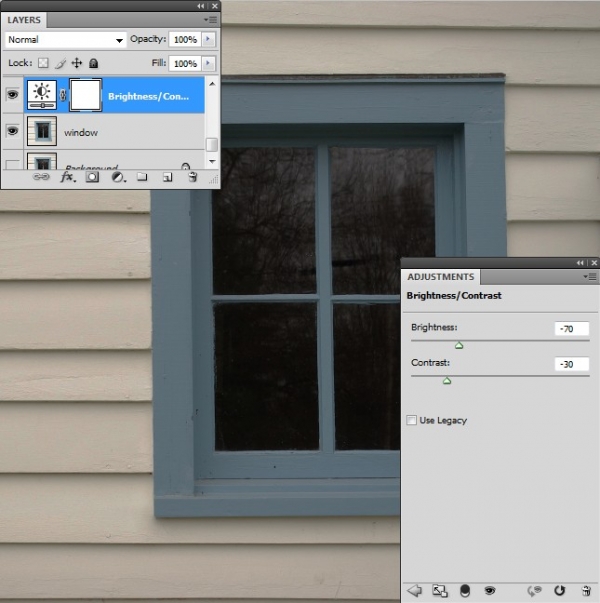Open the layer style fx menu
This screenshot has width=600, height=603.
click(68, 177)
